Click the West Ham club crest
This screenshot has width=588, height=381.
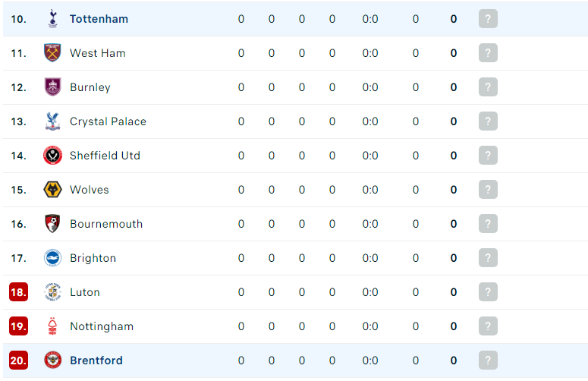coord(52,53)
